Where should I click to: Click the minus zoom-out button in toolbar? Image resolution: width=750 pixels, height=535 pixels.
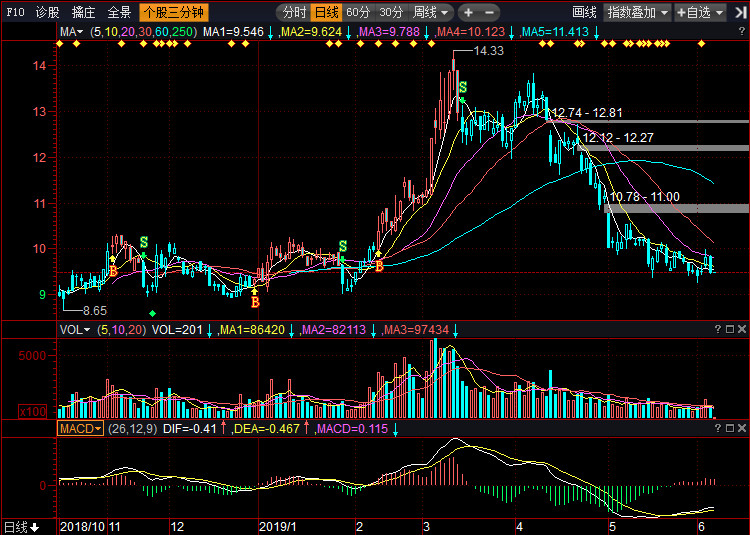(x=491, y=13)
